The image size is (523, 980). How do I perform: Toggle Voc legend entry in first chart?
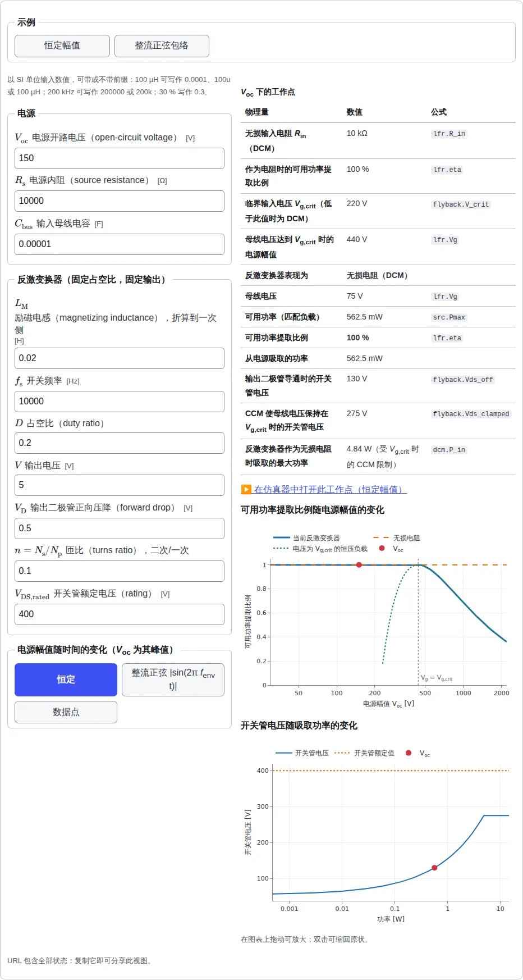click(392, 549)
